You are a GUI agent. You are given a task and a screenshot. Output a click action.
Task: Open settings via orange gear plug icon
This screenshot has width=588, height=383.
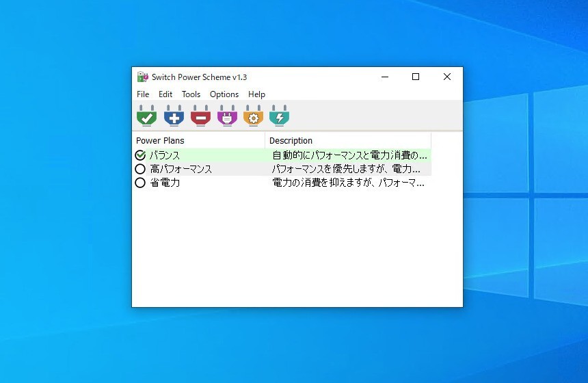pyautogui.click(x=254, y=116)
